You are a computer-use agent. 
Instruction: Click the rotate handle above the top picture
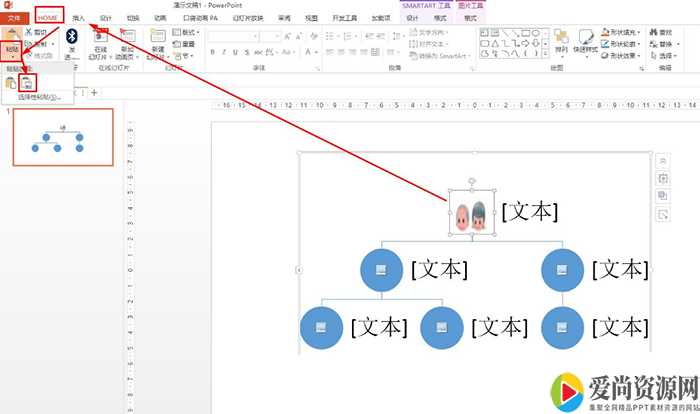(471, 181)
